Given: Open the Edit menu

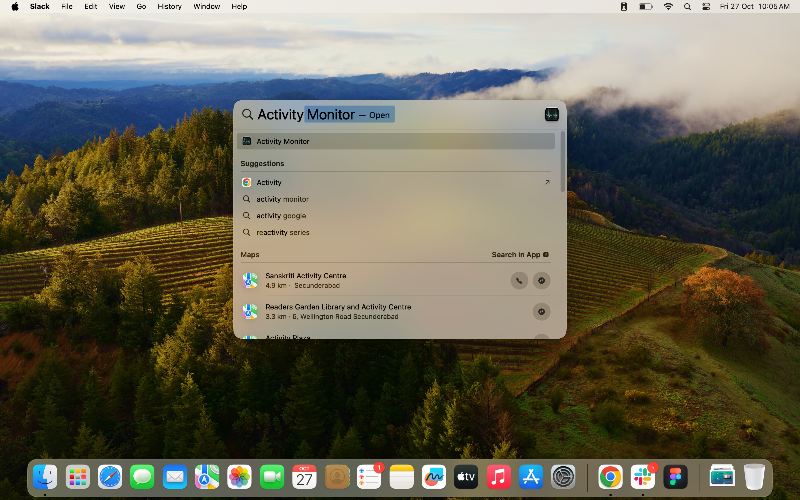Looking at the screenshot, I should [x=91, y=7].
